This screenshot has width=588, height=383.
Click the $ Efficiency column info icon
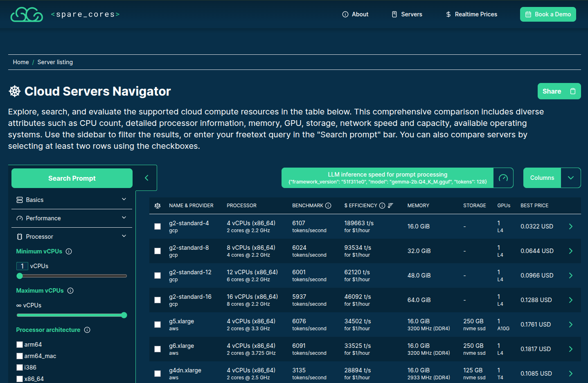click(x=382, y=206)
